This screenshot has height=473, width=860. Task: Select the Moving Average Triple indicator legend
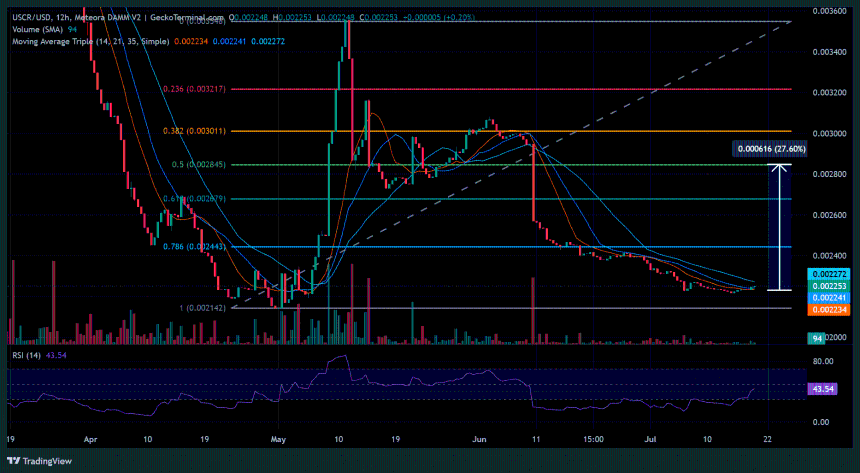pyautogui.click(x=90, y=41)
